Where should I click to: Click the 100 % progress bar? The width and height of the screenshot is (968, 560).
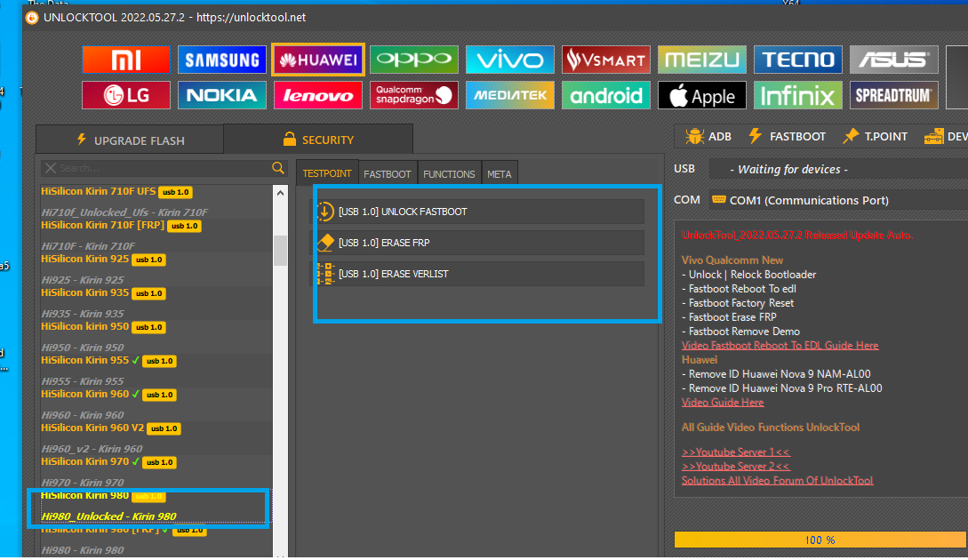[x=820, y=540]
